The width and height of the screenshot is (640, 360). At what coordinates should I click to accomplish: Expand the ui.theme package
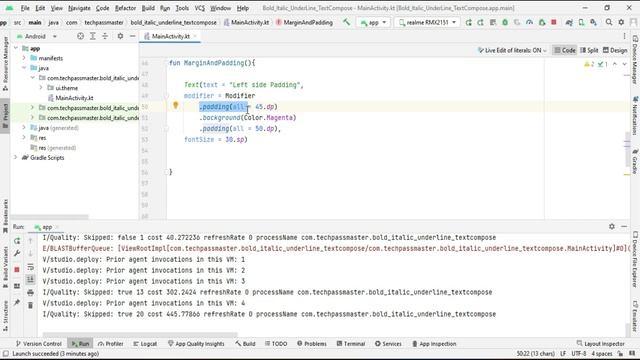pyautogui.click(x=41, y=88)
